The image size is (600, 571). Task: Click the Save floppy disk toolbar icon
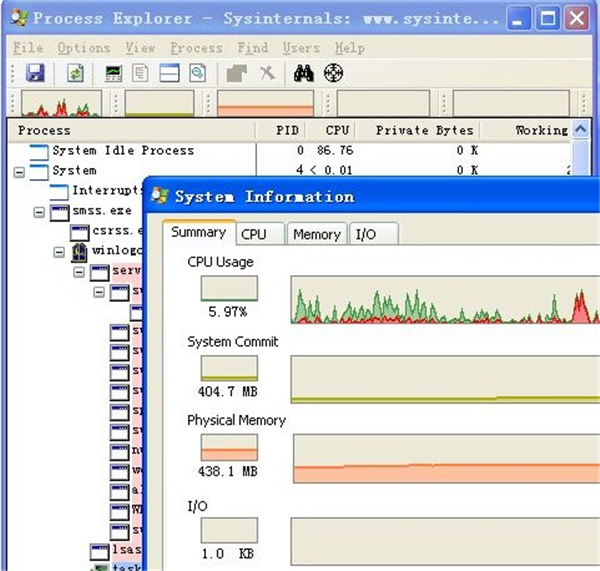pyautogui.click(x=35, y=73)
